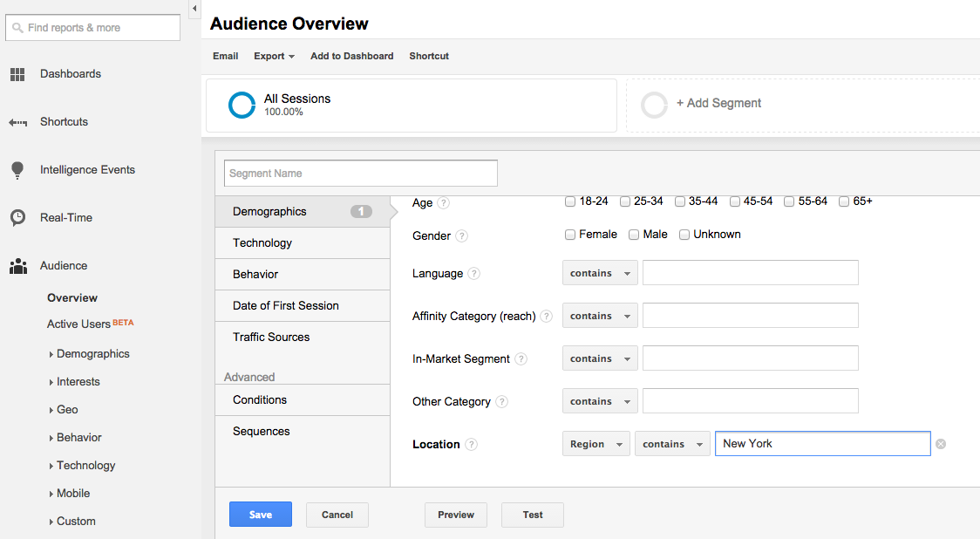980x539 pixels.
Task: Click the Preview button
Action: [456, 515]
